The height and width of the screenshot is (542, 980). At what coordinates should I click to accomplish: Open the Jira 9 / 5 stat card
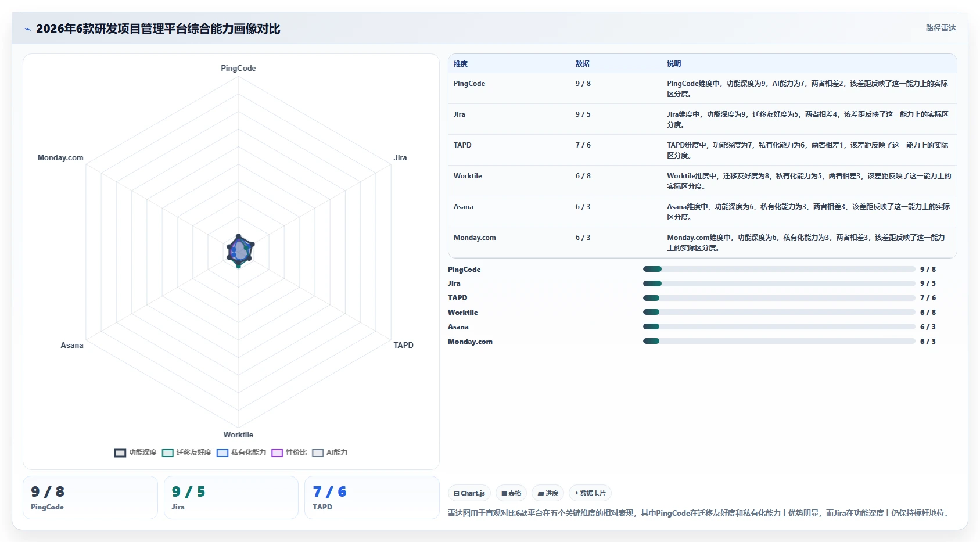pos(231,497)
